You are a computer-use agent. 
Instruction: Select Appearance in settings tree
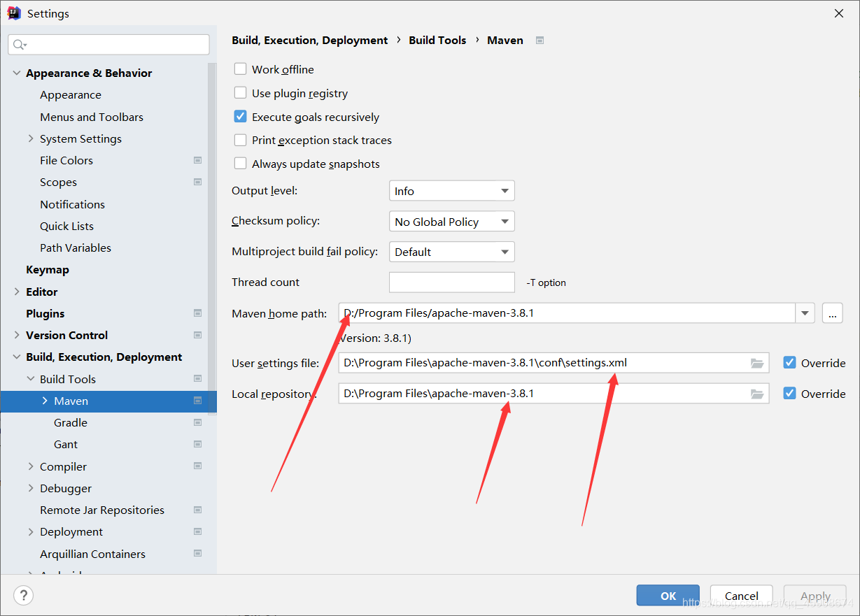click(71, 94)
